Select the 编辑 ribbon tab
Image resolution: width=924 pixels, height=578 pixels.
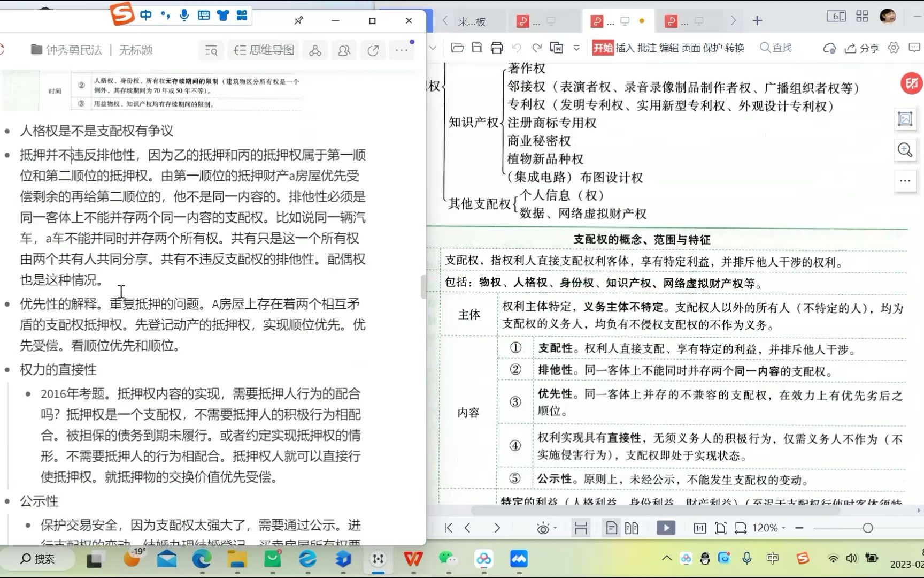[669, 48]
